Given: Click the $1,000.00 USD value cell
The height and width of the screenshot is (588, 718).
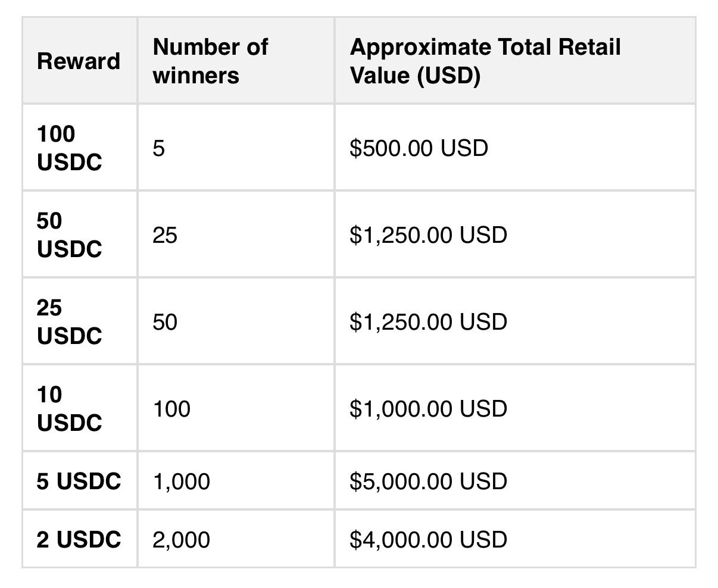Looking at the screenshot, I should click(x=428, y=409).
